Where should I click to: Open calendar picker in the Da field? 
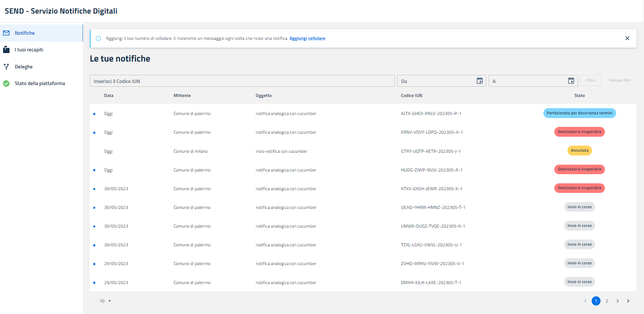coord(480,81)
